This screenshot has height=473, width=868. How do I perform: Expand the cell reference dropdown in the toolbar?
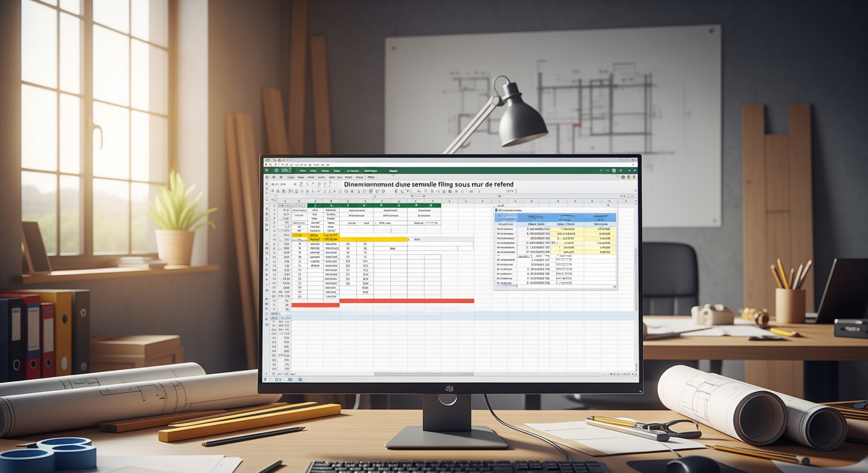tap(285, 196)
